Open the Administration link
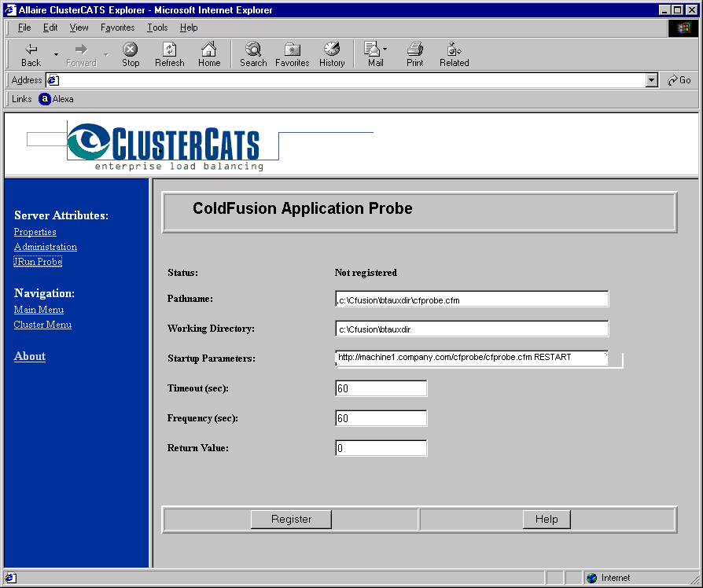703x588 pixels. 46,247
